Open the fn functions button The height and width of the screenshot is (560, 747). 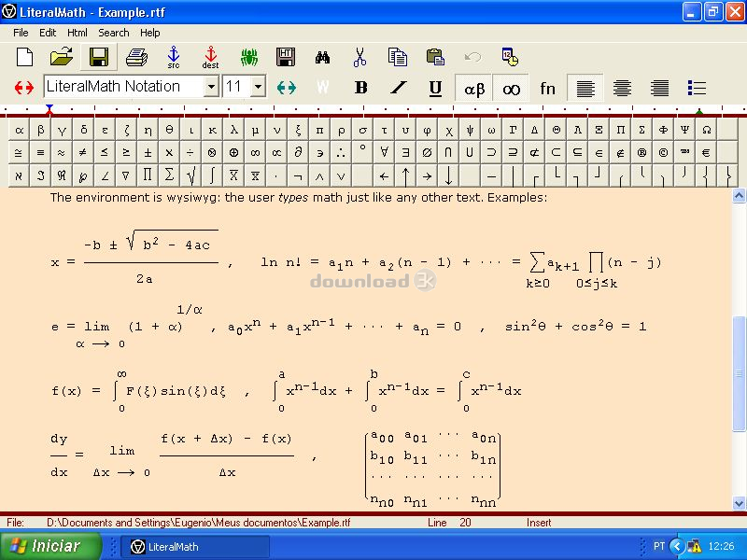click(x=547, y=88)
